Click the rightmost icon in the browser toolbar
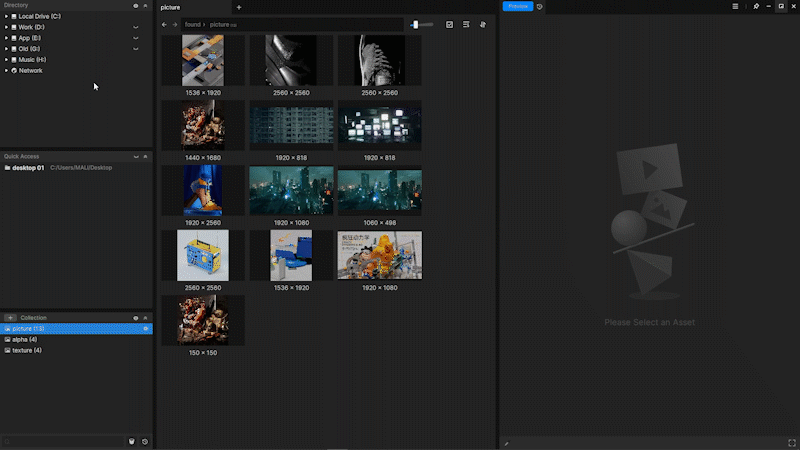 coord(483,24)
